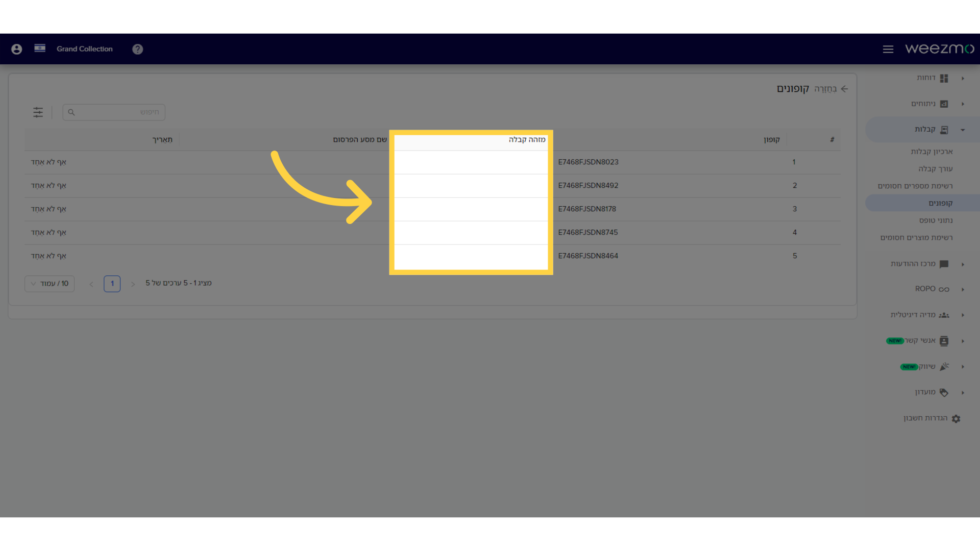The width and height of the screenshot is (980, 551).
Task: Click the search input field at top
Action: point(114,112)
